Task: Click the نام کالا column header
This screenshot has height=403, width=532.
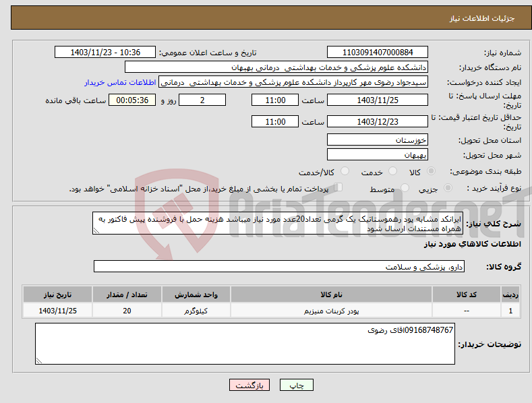Action: click(x=331, y=294)
